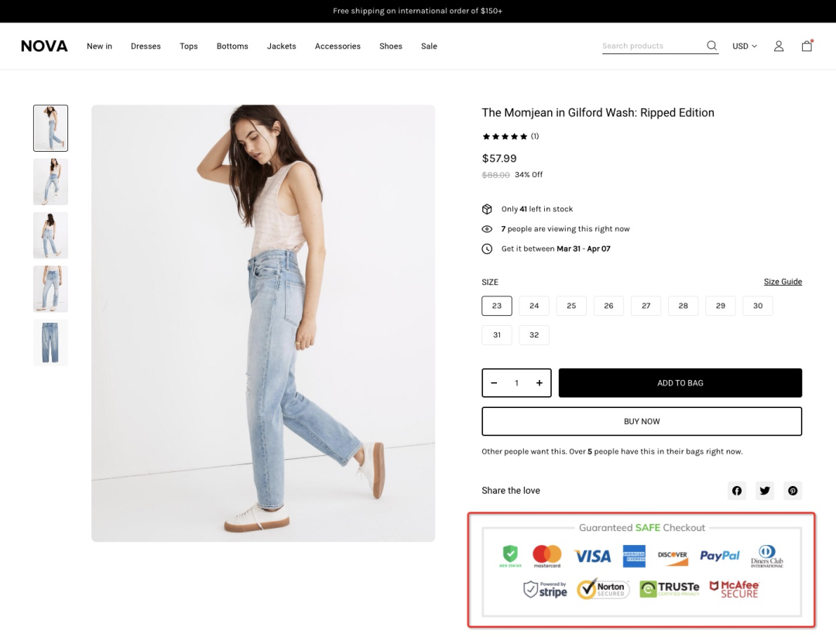Select the last jeans thumbnail on the left
This screenshot has width=836, height=644.
point(50,342)
